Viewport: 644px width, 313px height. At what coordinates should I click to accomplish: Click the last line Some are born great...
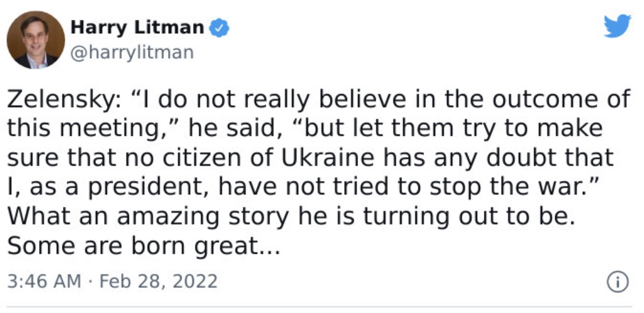144,246
